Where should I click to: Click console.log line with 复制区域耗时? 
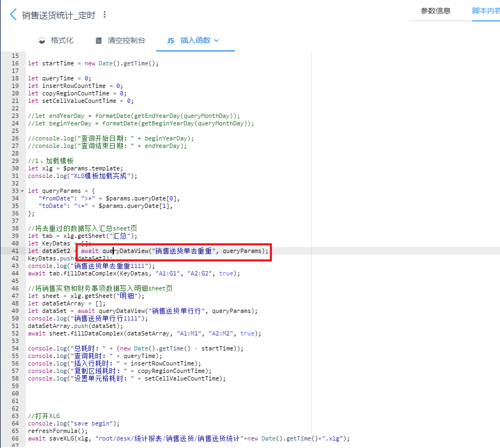[120, 371]
